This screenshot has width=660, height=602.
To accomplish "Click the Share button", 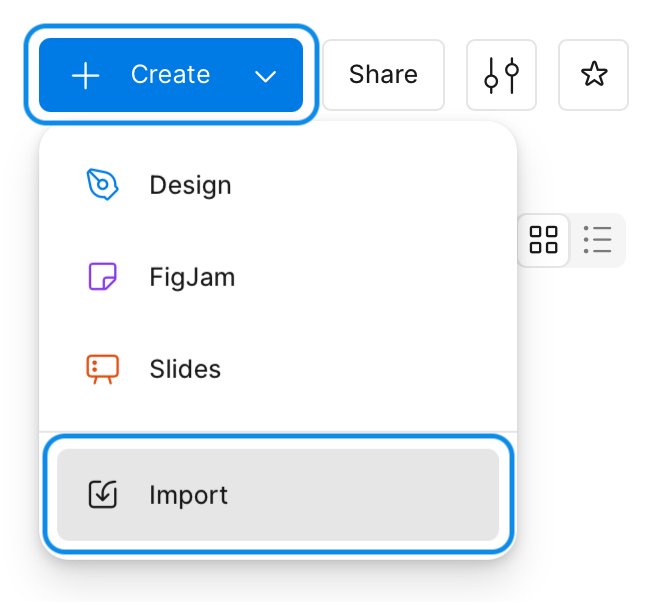I will (383, 75).
